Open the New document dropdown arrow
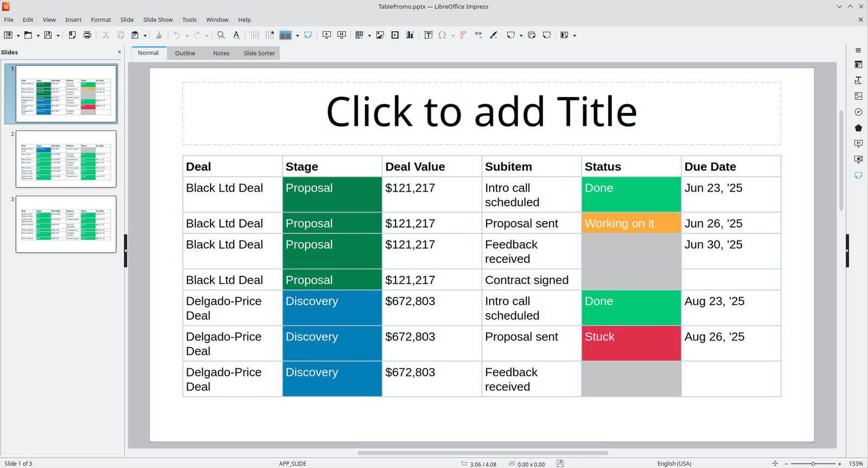The width and height of the screenshot is (868, 468). (x=18, y=35)
